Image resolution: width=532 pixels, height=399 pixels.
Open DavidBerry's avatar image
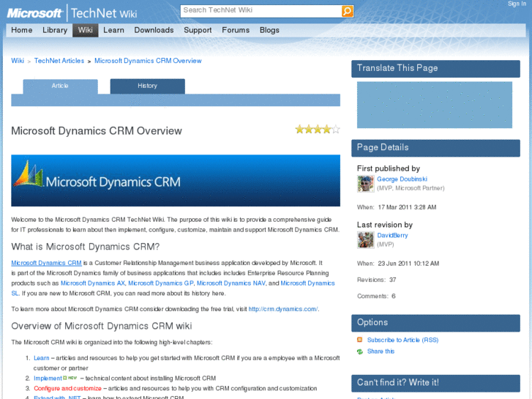coord(365,239)
